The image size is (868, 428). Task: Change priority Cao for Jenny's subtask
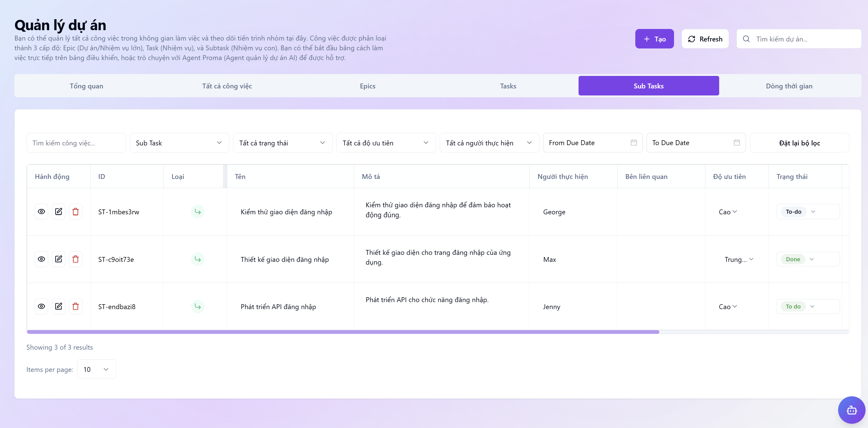pyautogui.click(x=728, y=306)
